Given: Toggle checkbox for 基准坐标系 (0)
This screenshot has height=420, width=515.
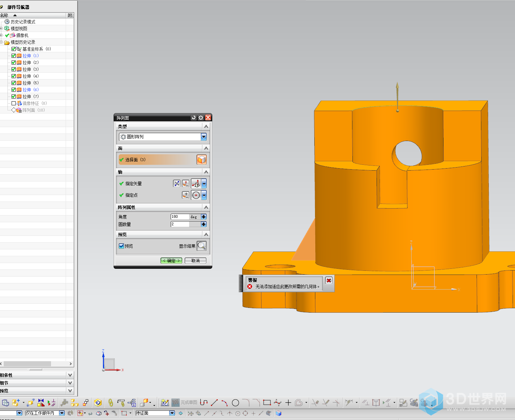Looking at the screenshot, I should [14, 49].
